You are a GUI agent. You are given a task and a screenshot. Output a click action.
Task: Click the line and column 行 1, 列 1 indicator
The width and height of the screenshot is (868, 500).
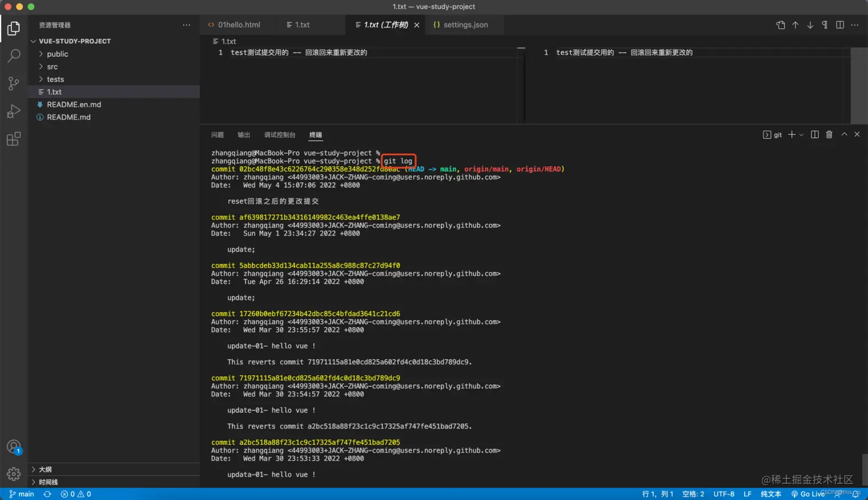coord(658,494)
